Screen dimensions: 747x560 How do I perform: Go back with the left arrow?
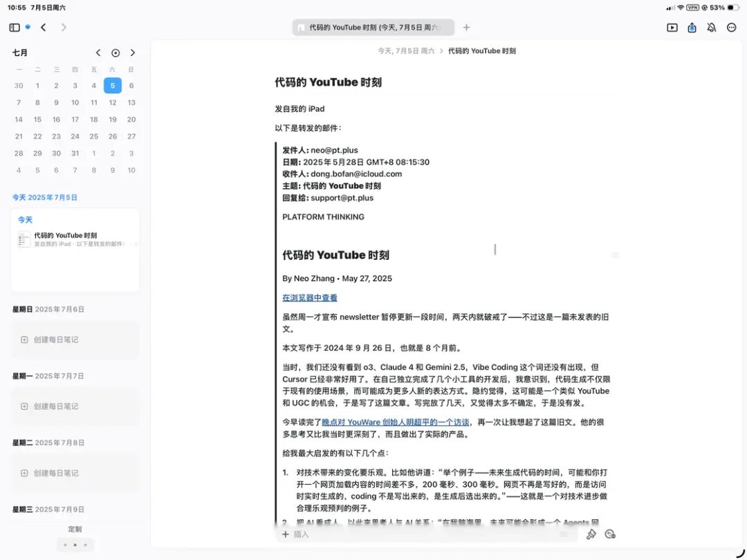pos(44,28)
